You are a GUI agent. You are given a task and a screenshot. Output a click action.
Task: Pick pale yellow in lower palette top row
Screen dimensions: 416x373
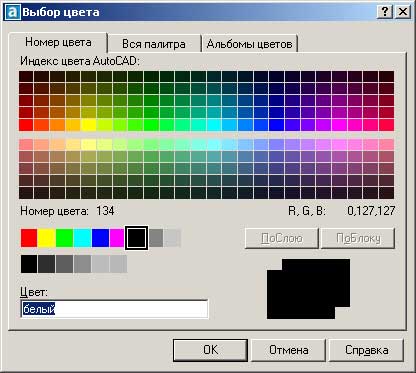pos(89,145)
